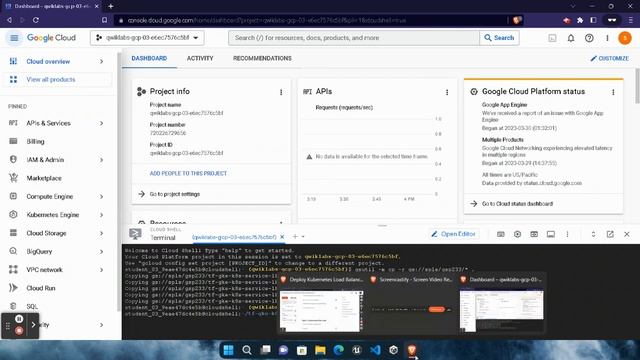This screenshot has height=360, width=640.
Task: Stop the screen recording with red button
Action: [19, 331]
